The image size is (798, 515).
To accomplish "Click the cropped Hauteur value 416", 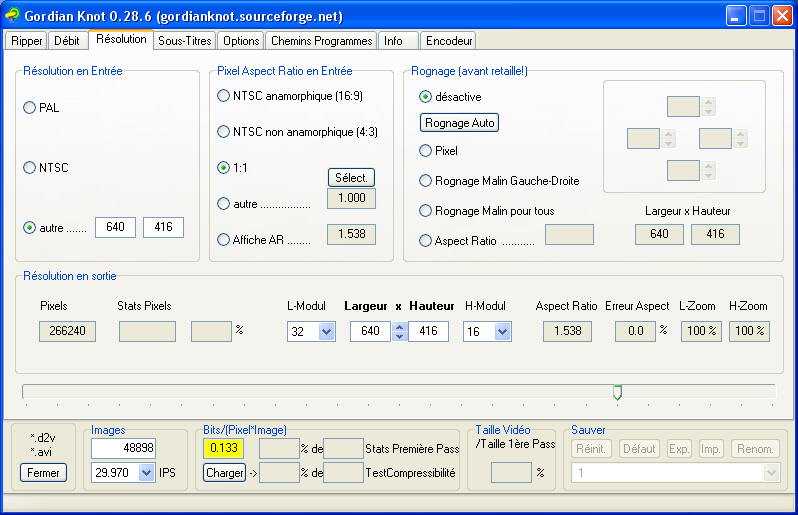I will [x=715, y=234].
